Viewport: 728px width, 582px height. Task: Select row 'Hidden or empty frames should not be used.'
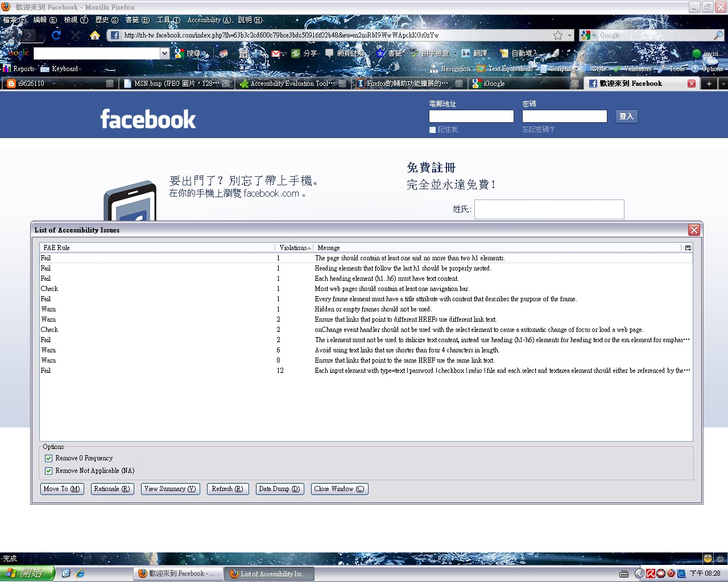click(x=366, y=309)
